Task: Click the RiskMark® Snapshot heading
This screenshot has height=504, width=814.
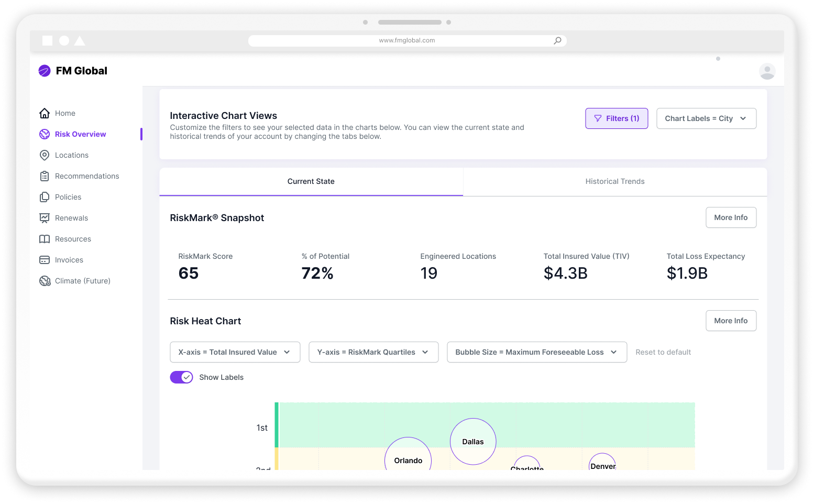Action: (217, 218)
